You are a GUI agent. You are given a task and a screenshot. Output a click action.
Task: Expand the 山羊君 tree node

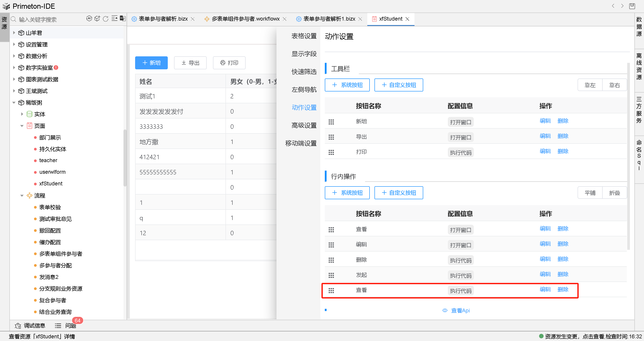point(14,33)
